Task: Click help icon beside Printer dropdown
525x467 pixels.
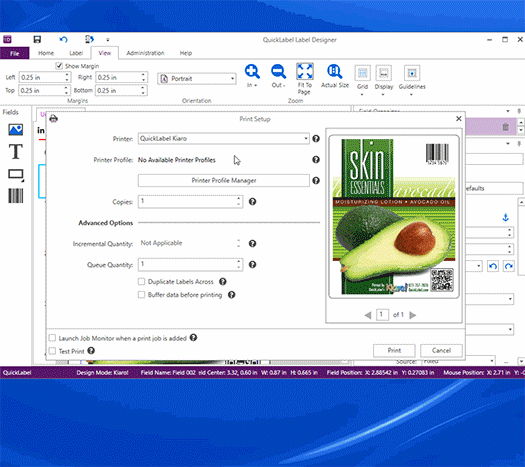Action: point(316,139)
